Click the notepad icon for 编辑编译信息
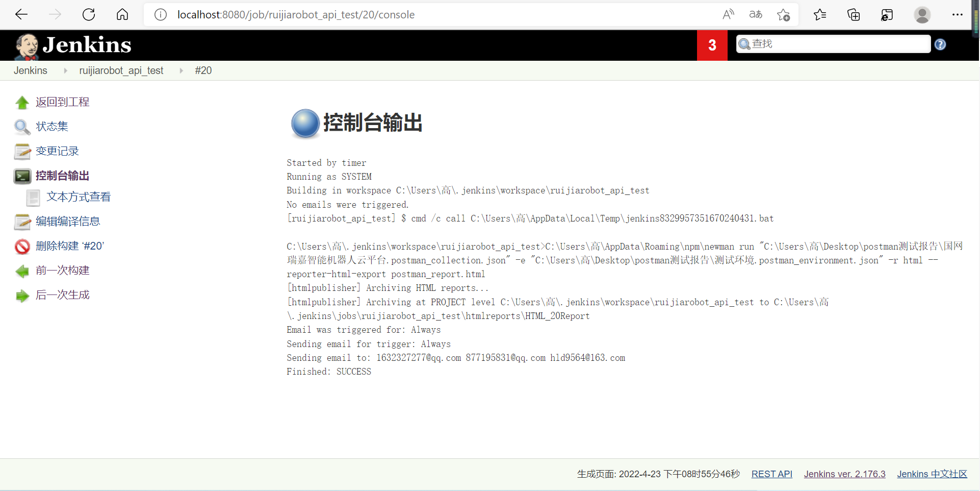Viewport: 980px width, 491px height. 22,222
